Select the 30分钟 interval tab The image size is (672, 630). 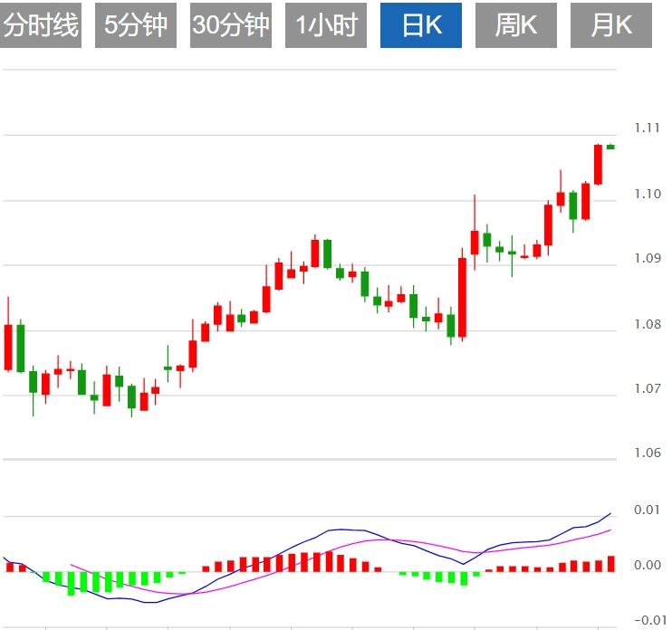coord(231,25)
